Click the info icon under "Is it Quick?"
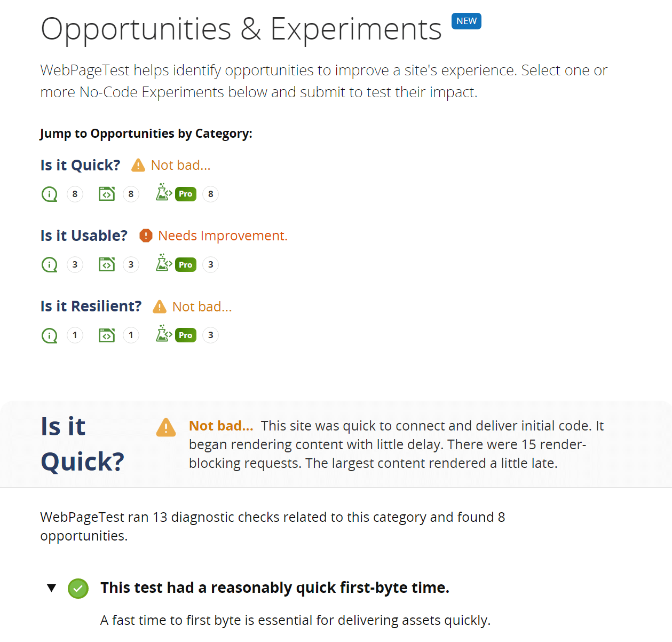 [x=49, y=194]
